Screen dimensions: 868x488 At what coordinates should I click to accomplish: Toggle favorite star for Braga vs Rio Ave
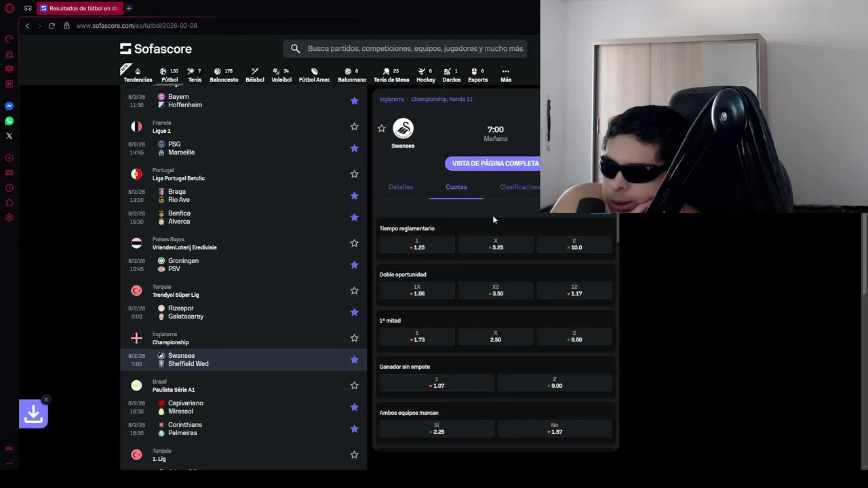pyautogui.click(x=354, y=195)
